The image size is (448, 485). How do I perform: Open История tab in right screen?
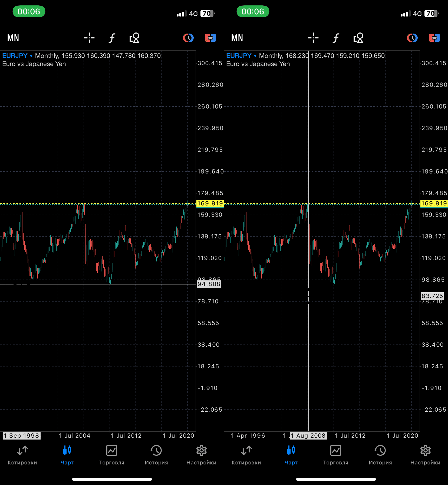pyautogui.click(x=380, y=455)
